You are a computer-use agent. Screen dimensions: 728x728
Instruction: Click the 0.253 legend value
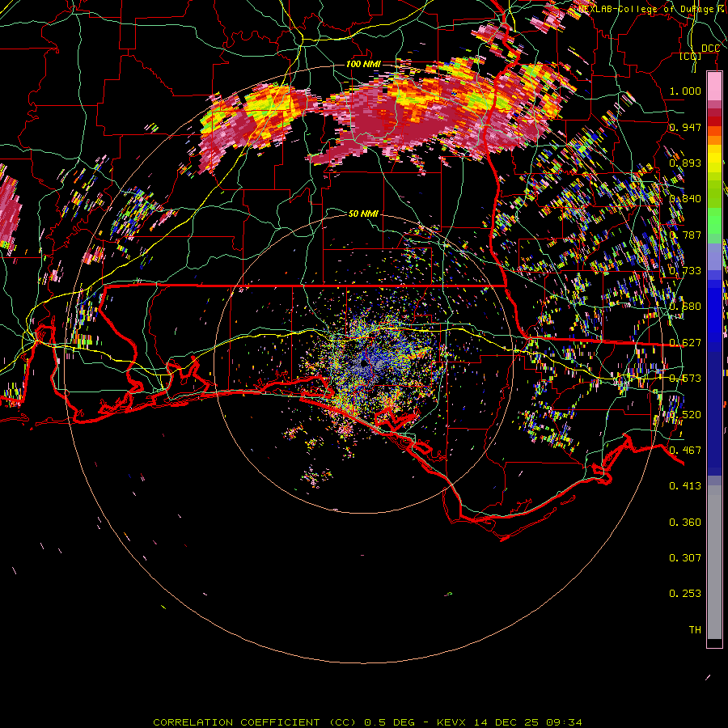pyautogui.click(x=685, y=594)
